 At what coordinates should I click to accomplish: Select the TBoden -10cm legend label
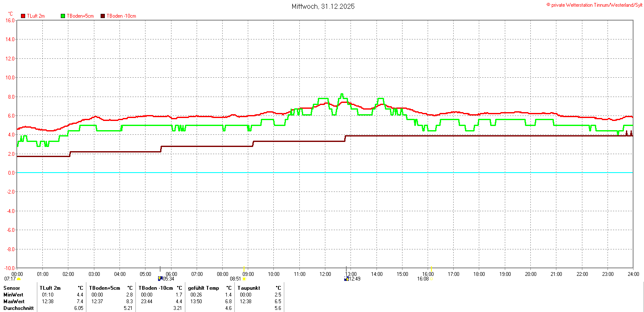pos(121,16)
